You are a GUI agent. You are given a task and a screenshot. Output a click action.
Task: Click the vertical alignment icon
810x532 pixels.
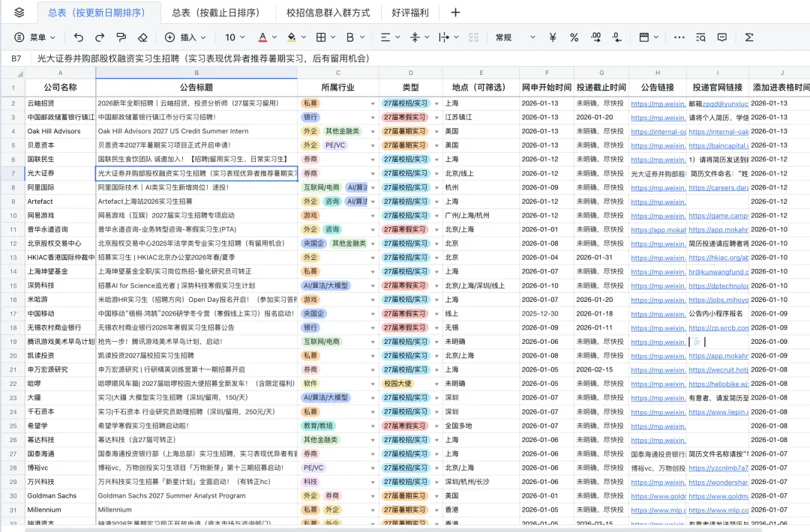tap(415, 37)
